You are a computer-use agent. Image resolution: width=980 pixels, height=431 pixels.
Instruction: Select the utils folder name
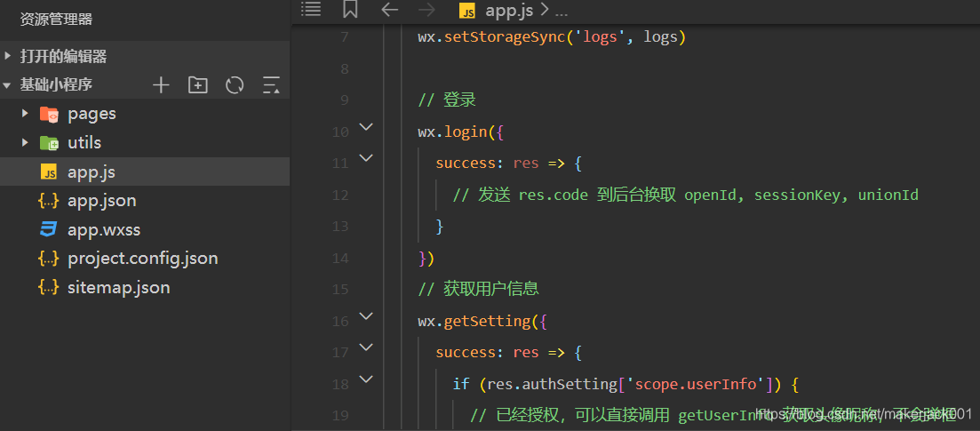coord(84,142)
